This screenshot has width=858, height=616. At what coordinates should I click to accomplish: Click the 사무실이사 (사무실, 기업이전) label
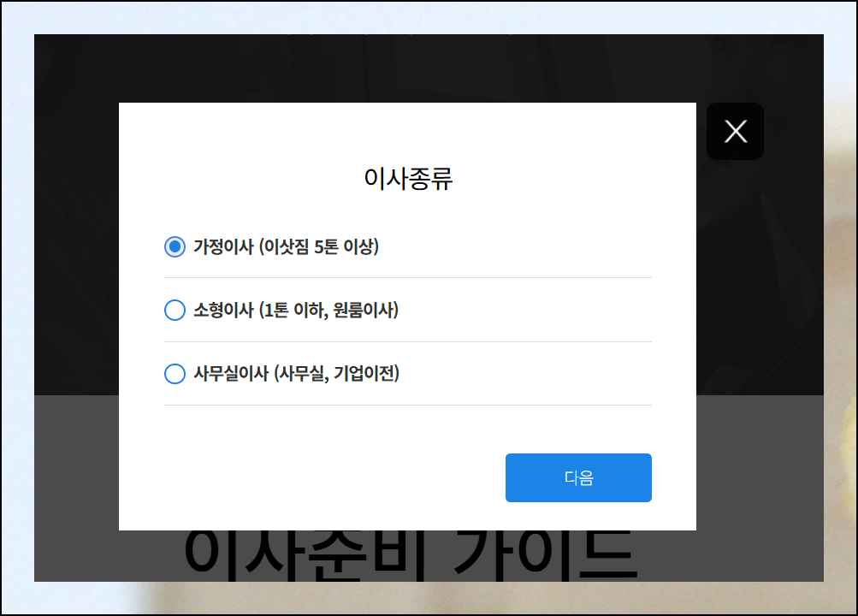point(297,374)
